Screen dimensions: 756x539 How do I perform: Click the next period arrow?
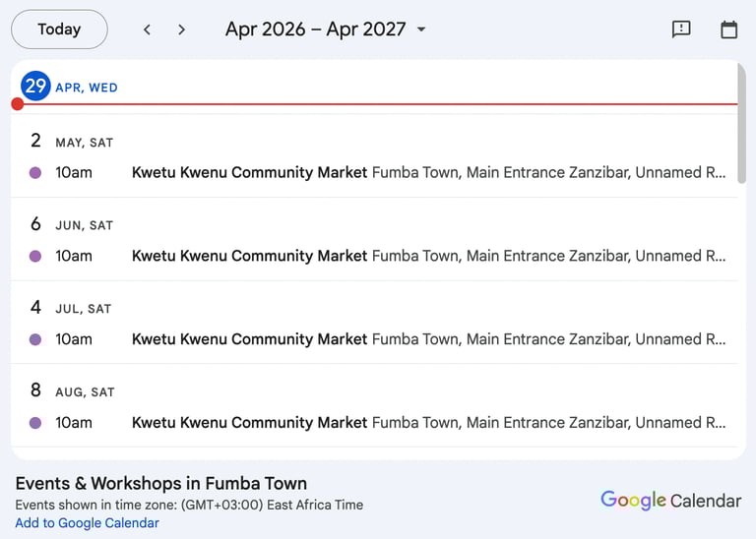(181, 30)
